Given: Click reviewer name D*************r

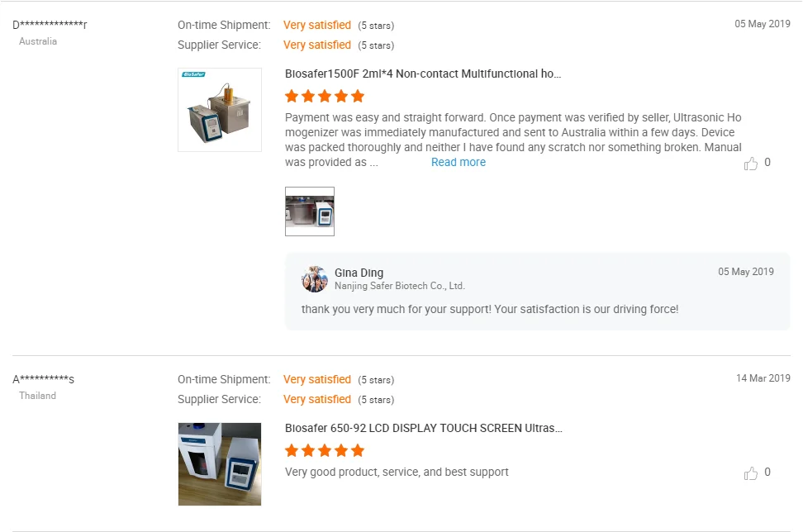Looking at the screenshot, I should [x=50, y=25].
